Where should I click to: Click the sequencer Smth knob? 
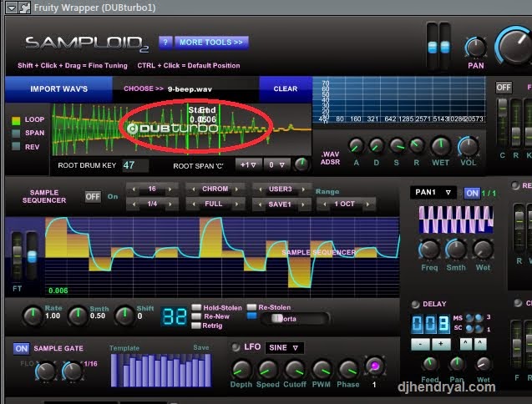tap(78, 316)
